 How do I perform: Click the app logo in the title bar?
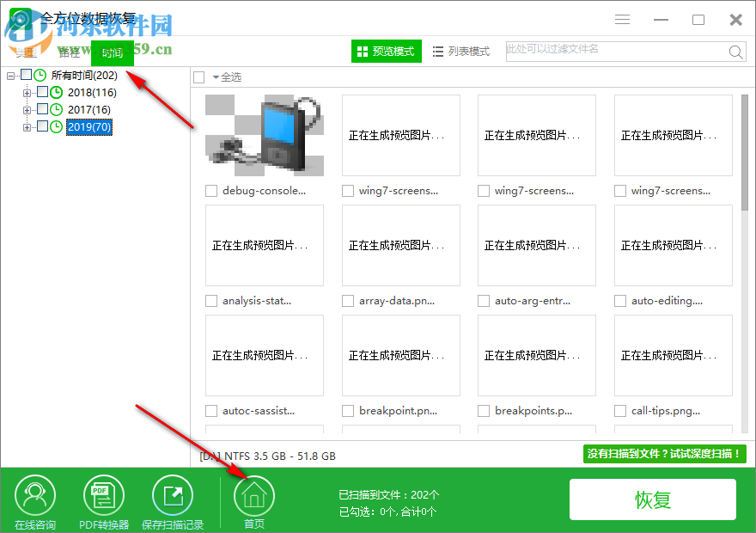pyautogui.click(x=19, y=19)
